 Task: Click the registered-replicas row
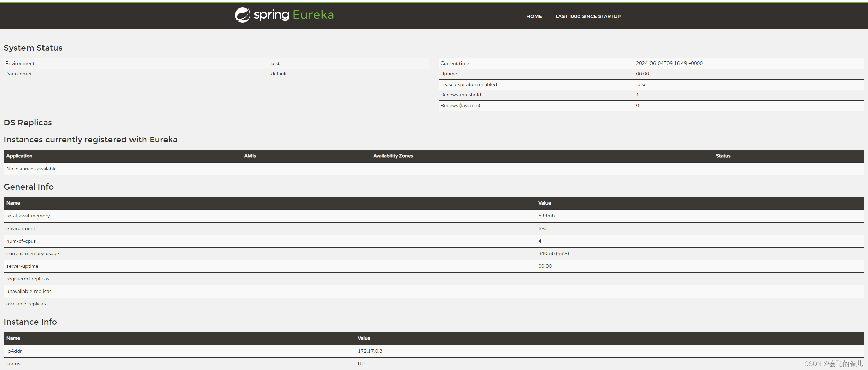tap(28, 279)
